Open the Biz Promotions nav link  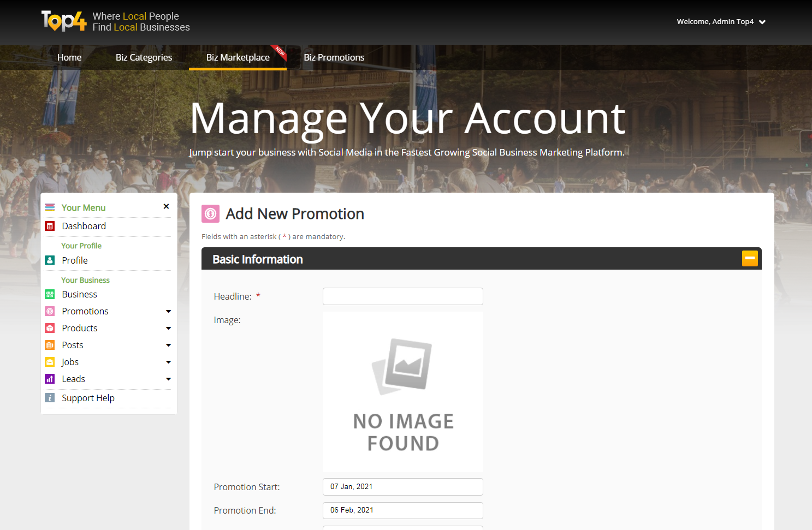334,57
